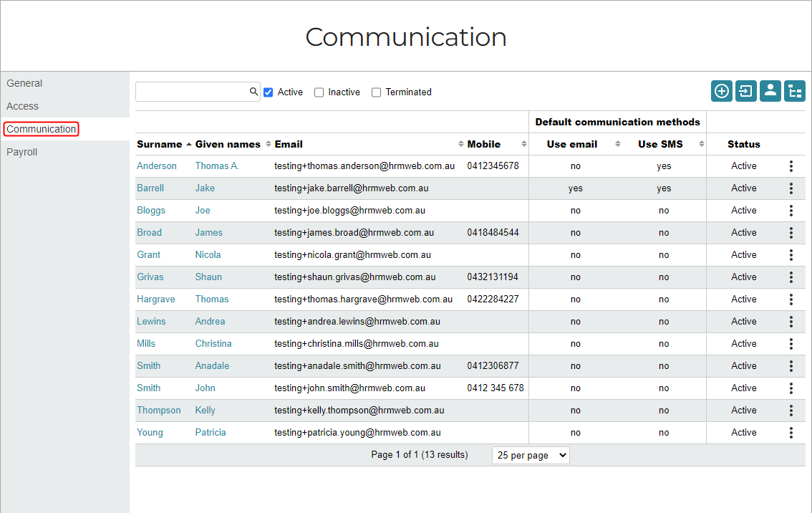Open the three-dot menu for Thompson
The width and height of the screenshot is (812, 513).
(791, 411)
